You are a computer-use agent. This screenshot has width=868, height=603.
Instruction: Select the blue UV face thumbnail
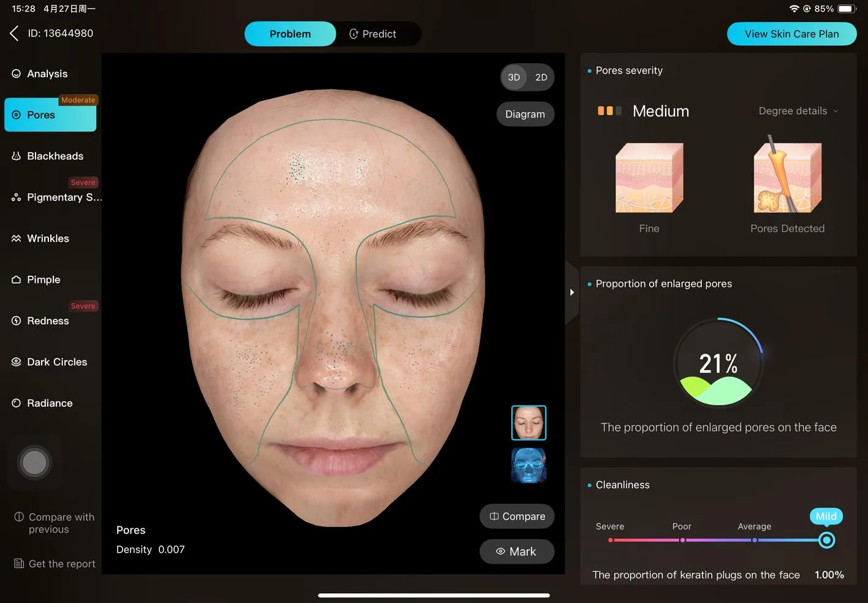[x=529, y=466]
